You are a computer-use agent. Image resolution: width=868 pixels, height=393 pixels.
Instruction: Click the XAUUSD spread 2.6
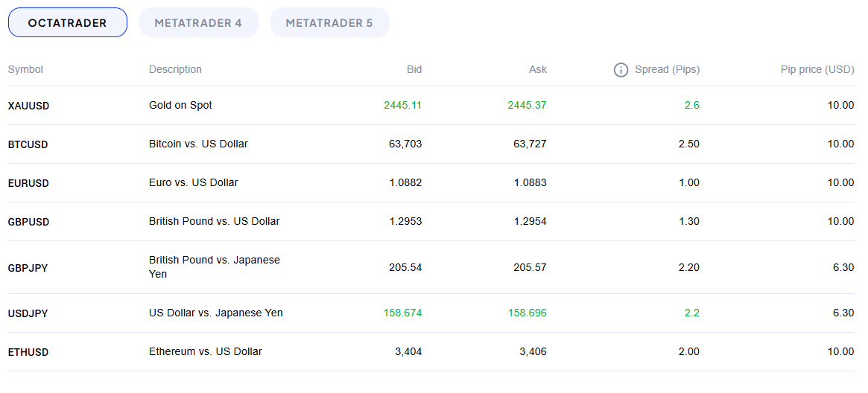tap(692, 105)
